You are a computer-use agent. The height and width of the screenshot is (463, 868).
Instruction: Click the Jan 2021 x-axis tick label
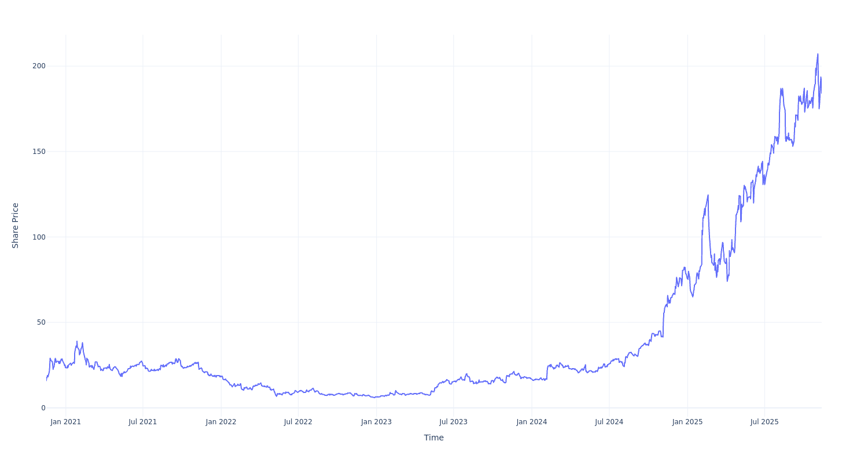[x=65, y=422]
